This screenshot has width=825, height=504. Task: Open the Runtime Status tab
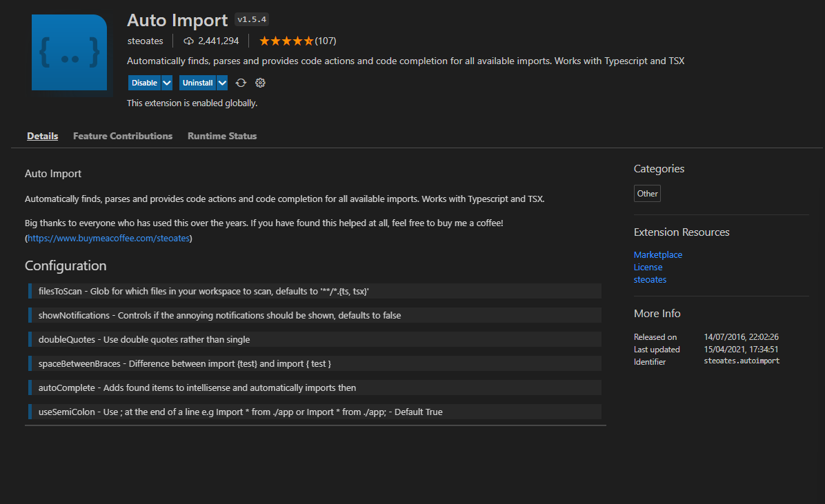tap(221, 136)
